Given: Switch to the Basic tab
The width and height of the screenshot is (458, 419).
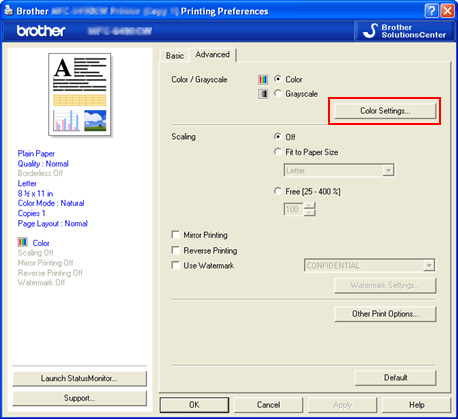Looking at the screenshot, I should (175, 56).
